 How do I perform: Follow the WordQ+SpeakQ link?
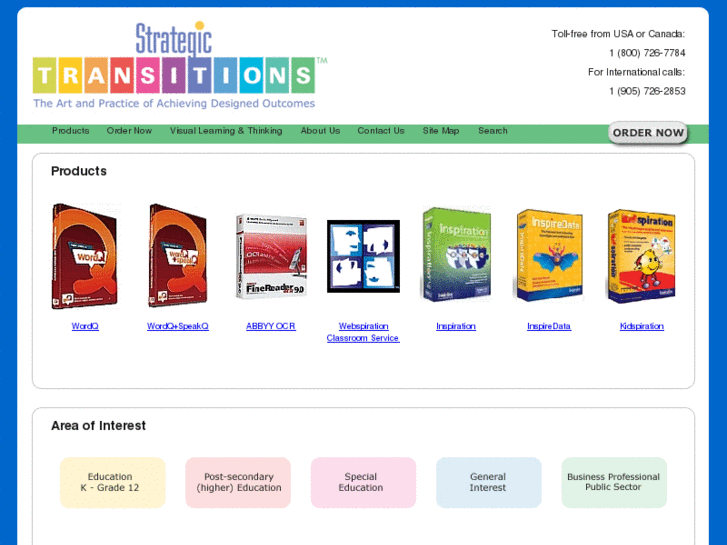[178, 326]
